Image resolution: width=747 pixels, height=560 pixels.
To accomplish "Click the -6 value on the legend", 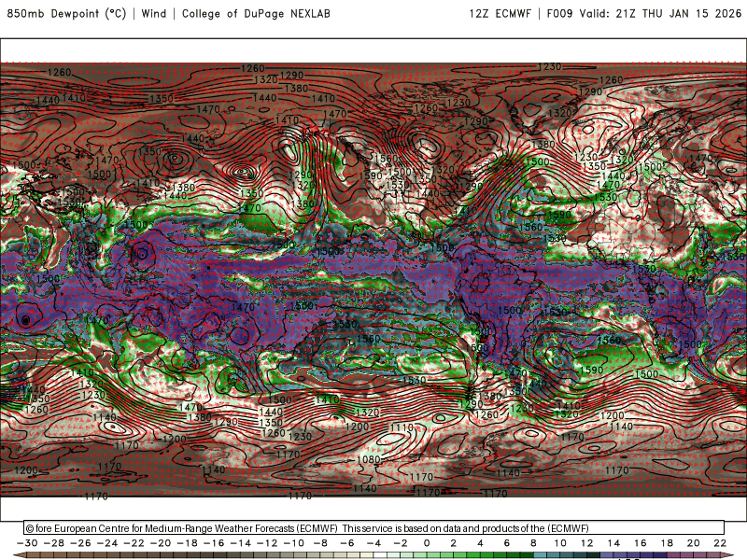I will [346, 543].
